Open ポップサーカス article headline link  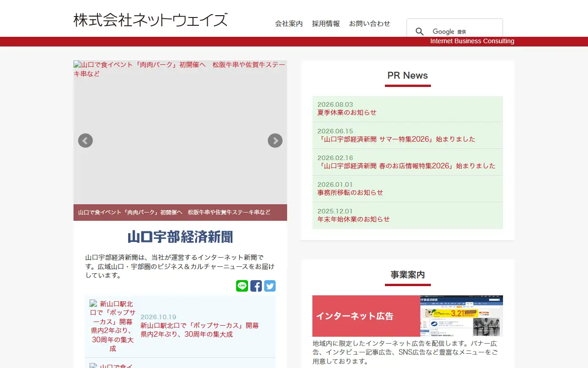pyautogui.click(x=200, y=330)
